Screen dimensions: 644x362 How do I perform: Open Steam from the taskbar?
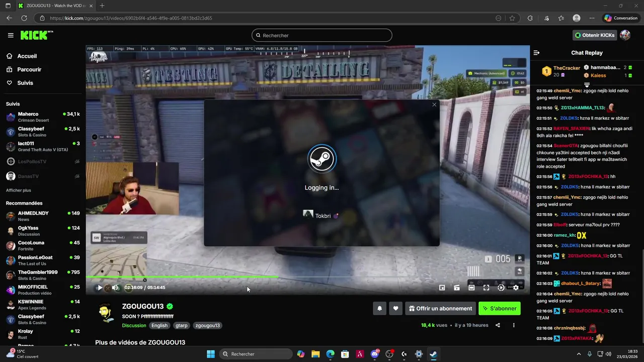tap(433, 354)
